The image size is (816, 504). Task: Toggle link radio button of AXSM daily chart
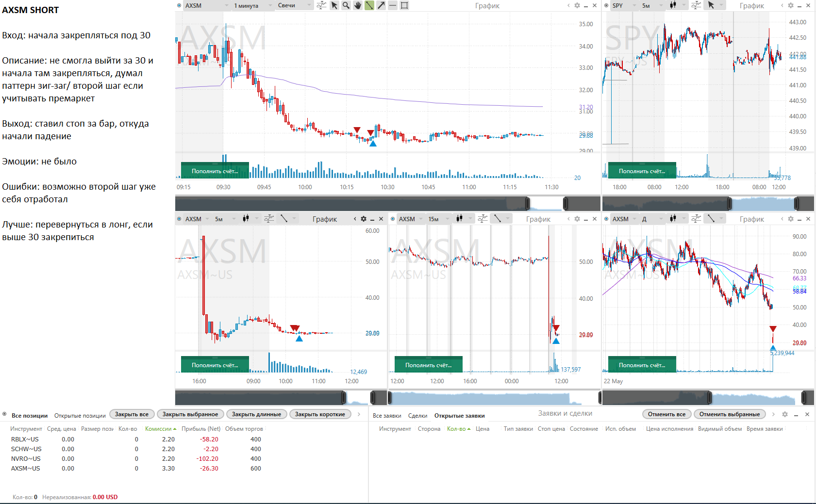606,219
